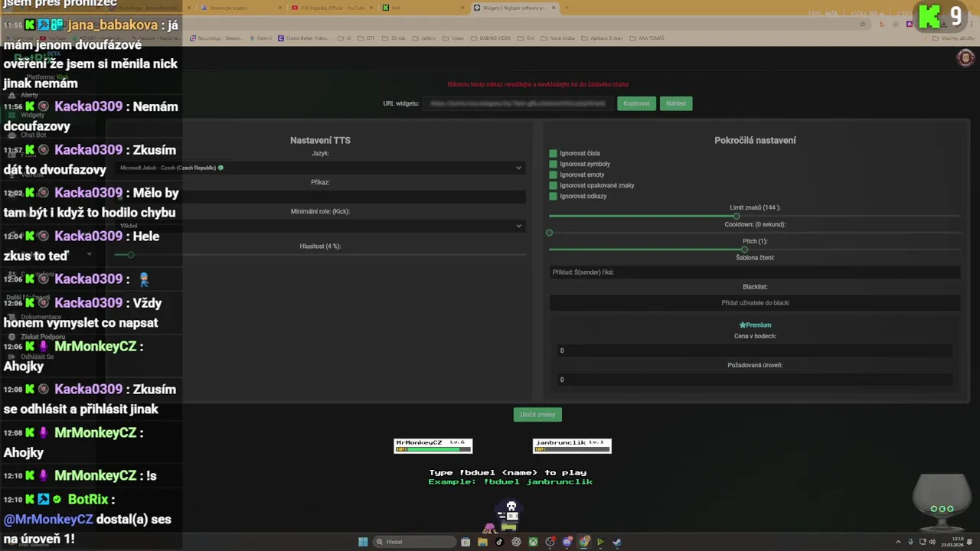Open the green play-arrow taskbar app
Viewport: 980px width, 551px height.
(x=600, y=542)
